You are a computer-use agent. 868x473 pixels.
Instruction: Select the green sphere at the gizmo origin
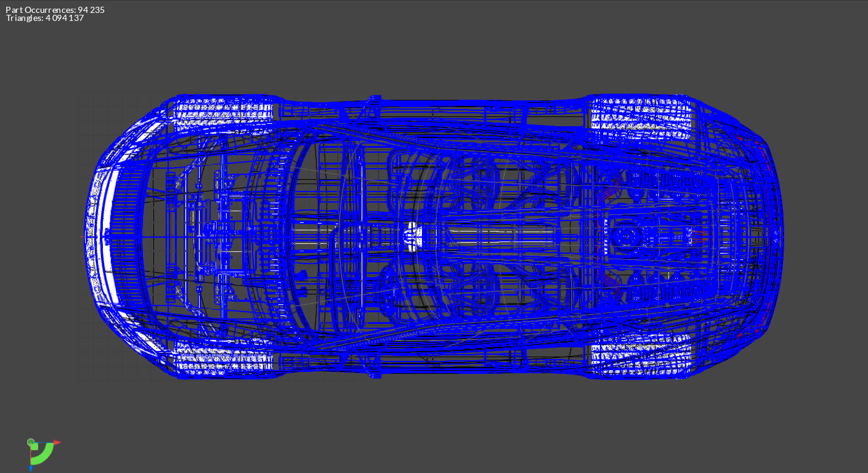pos(31,442)
